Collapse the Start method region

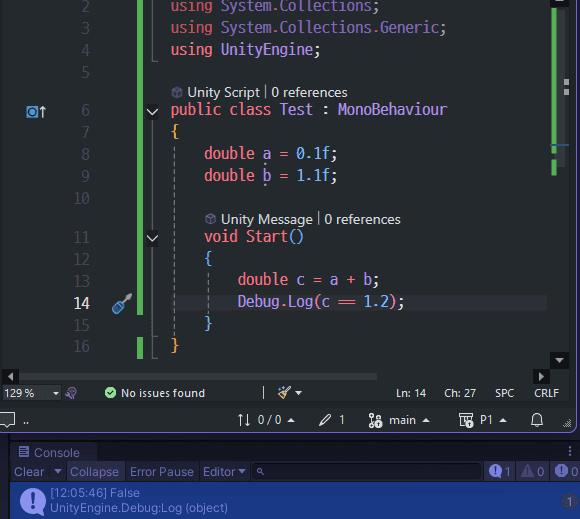pos(152,238)
